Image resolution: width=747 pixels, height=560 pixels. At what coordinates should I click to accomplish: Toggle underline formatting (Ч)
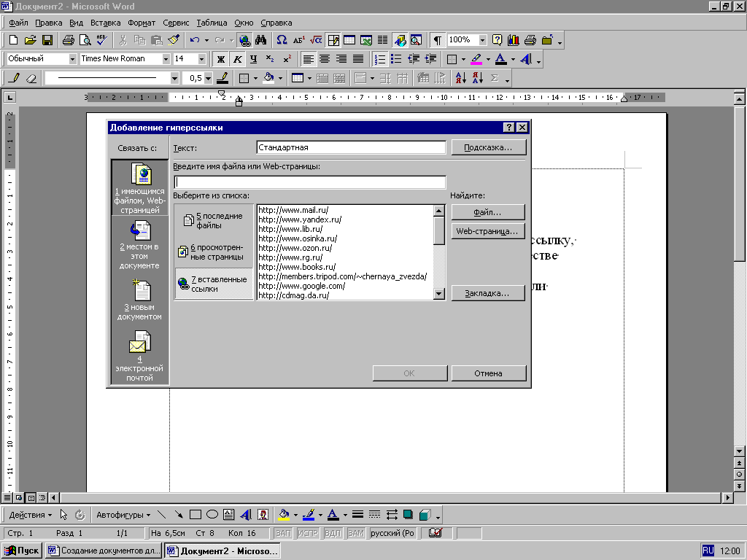click(253, 59)
